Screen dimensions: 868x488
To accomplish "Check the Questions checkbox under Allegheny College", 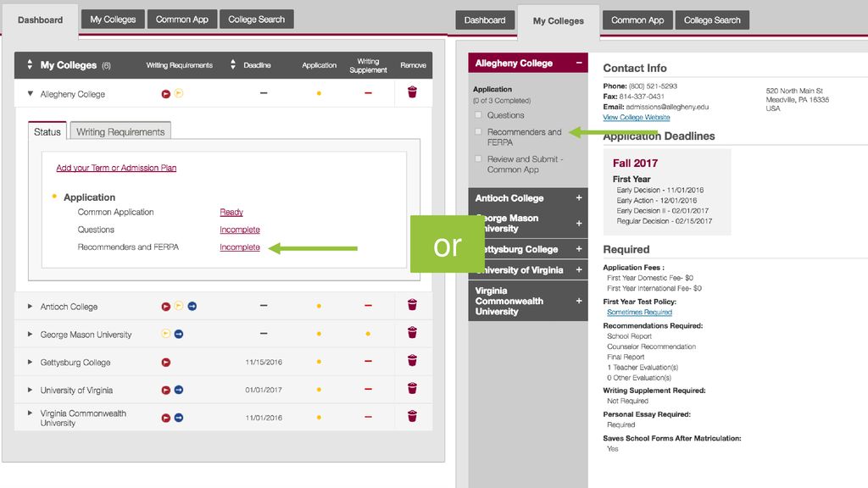I will (x=478, y=115).
